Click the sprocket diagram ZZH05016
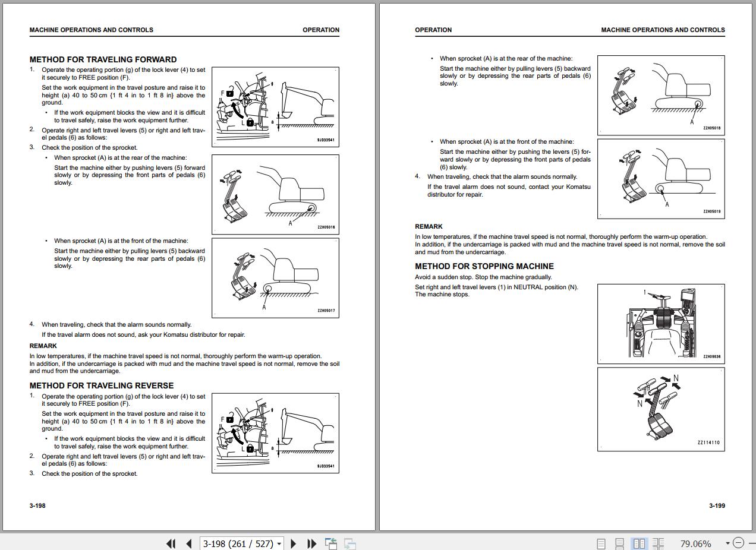The width and height of the screenshot is (756, 550). (x=275, y=194)
